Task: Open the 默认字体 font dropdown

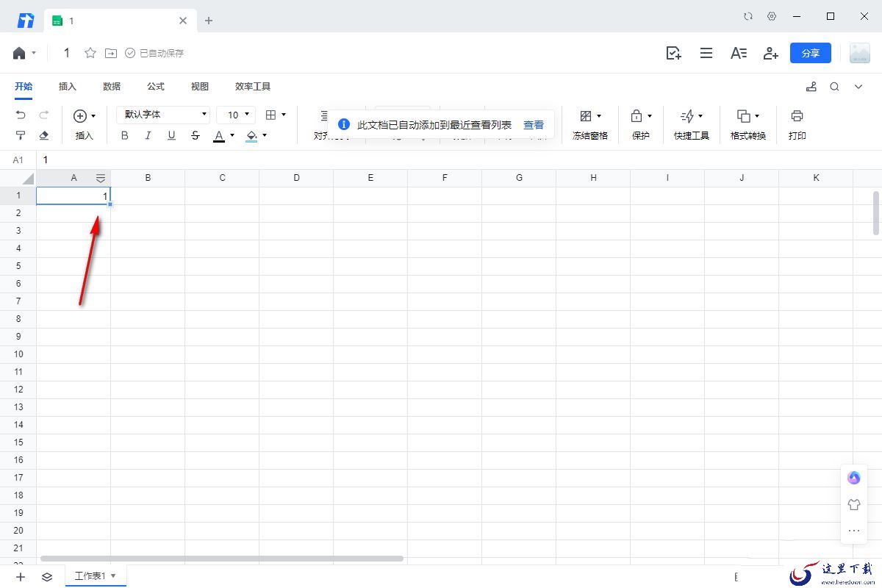Action: point(163,115)
